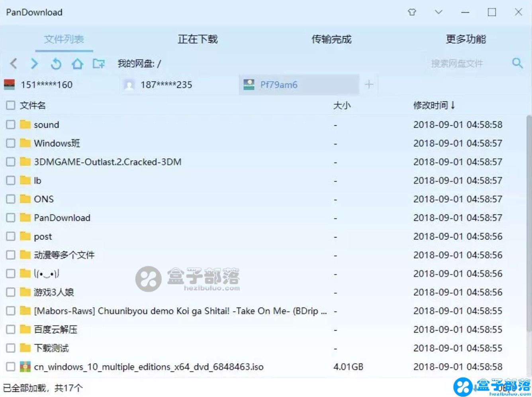Click the Mabors-Raws Chuunibyou folder icon
Viewport: 532px width, 397px height.
pos(25,311)
